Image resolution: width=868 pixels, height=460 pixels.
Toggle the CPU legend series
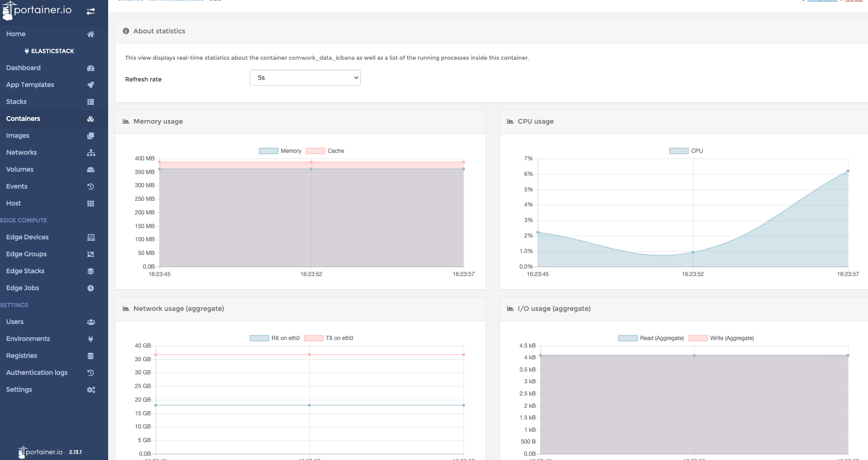click(x=686, y=151)
